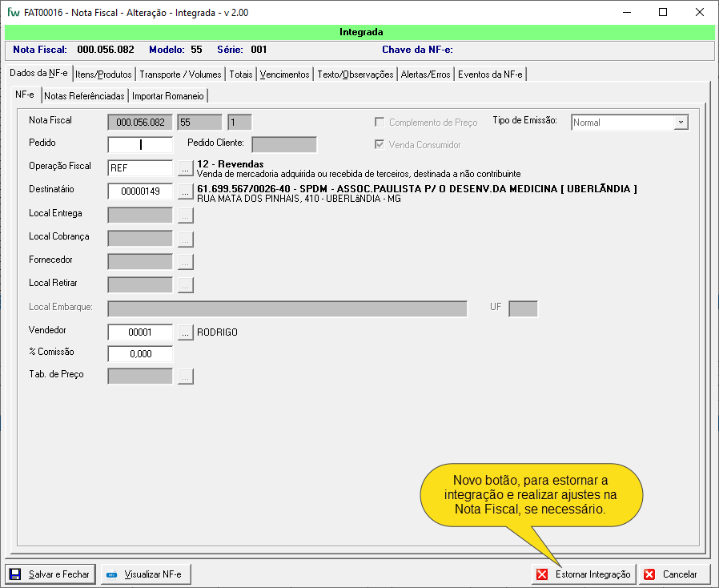Click Cancelar button
This screenshot has width=719, height=588.
point(674,574)
